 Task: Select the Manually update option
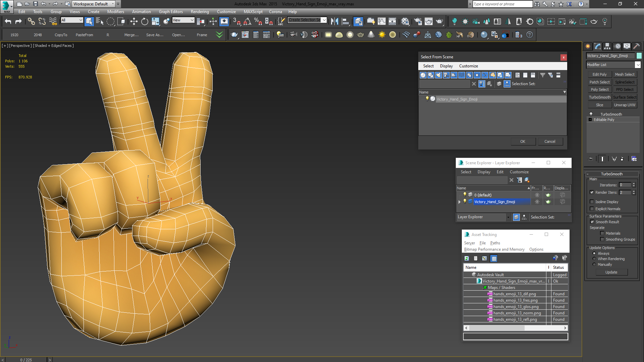[594, 264]
